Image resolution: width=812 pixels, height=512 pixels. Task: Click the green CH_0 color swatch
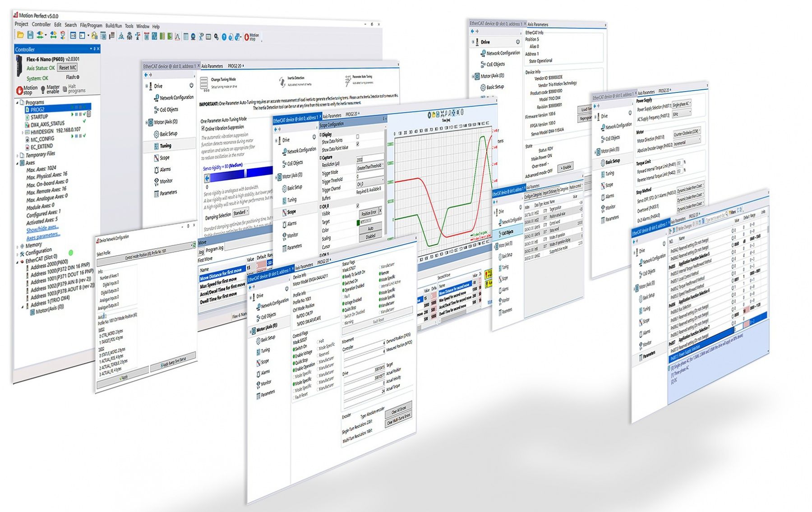358,223
